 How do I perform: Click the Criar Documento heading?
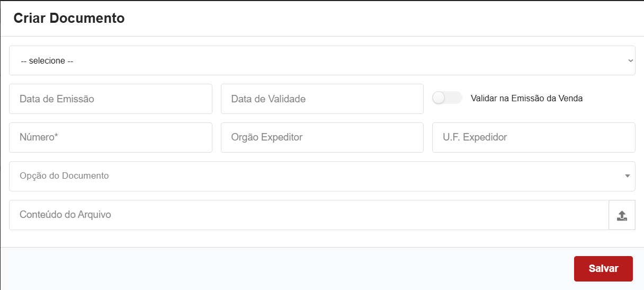click(x=69, y=18)
